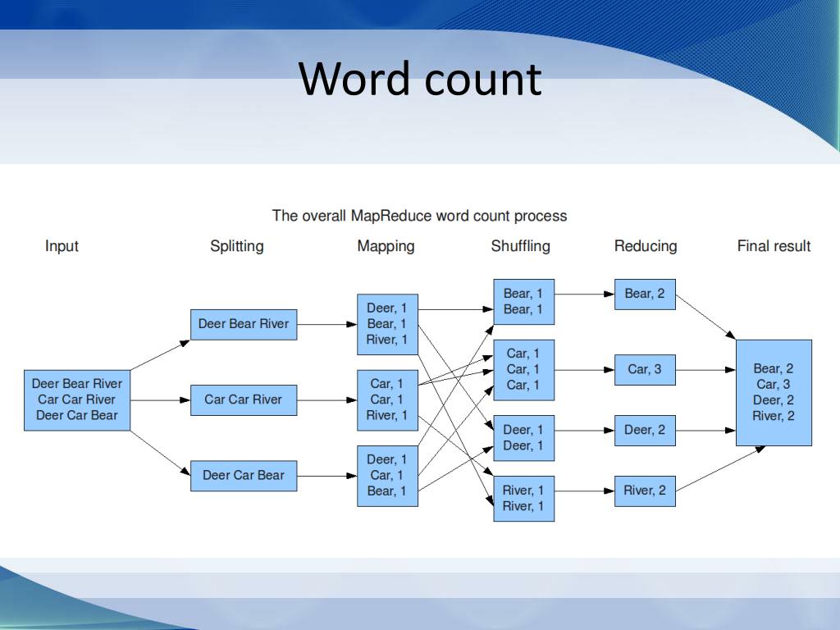Screen dimensions: 840x630
Task: Select shuffling box 'Bear, 1 Bear, 1'
Action: click(523, 302)
